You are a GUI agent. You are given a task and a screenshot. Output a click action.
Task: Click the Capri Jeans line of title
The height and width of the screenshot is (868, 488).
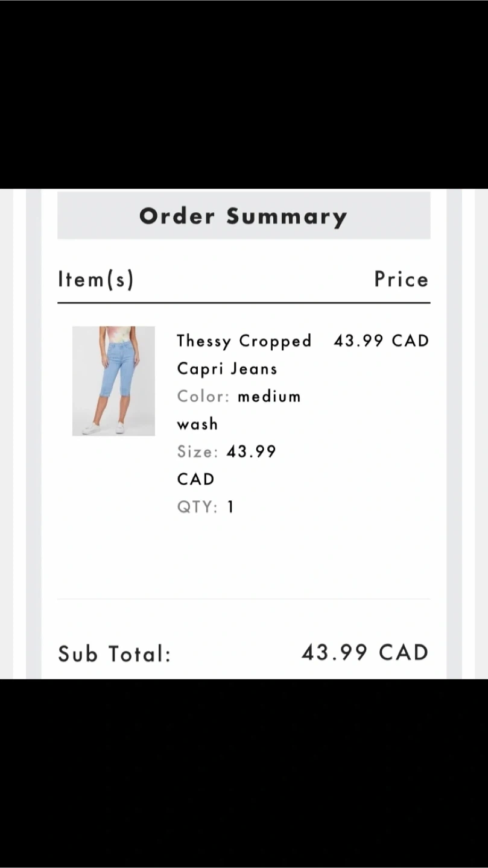click(227, 369)
